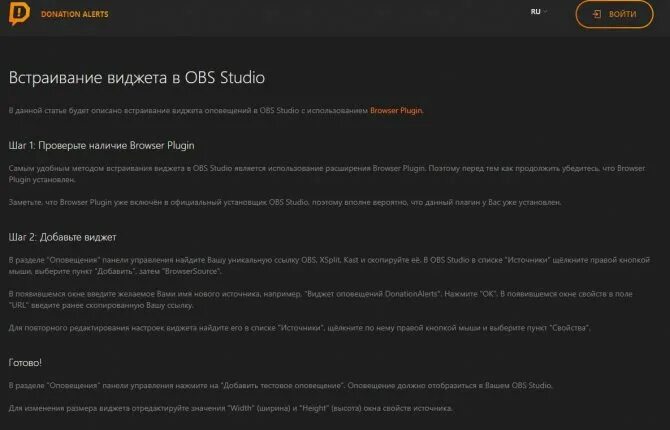670x430 pixels.
Task: Click the Войти login button
Action: [x=614, y=14]
